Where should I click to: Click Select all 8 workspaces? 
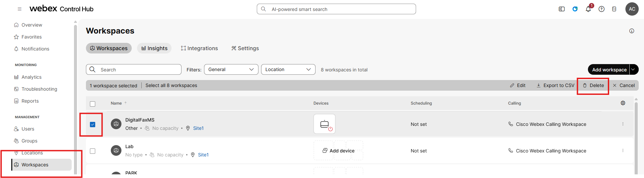(x=171, y=85)
